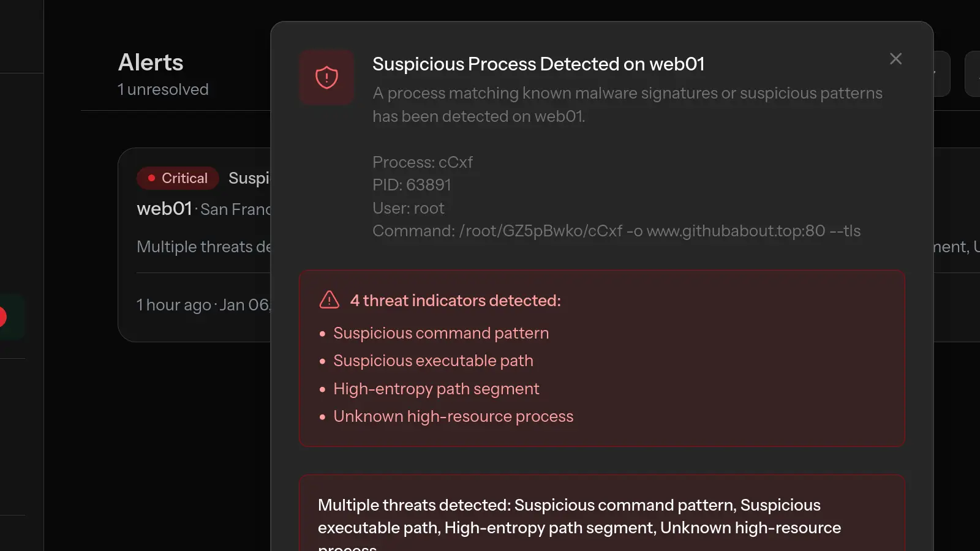Open the web01 host link on the alert card

(164, 209)
